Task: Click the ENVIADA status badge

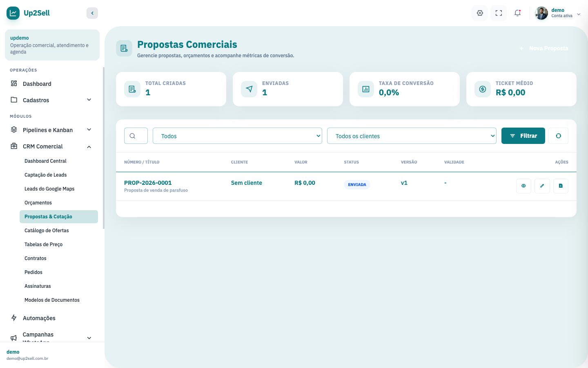Action: point(357,185)
